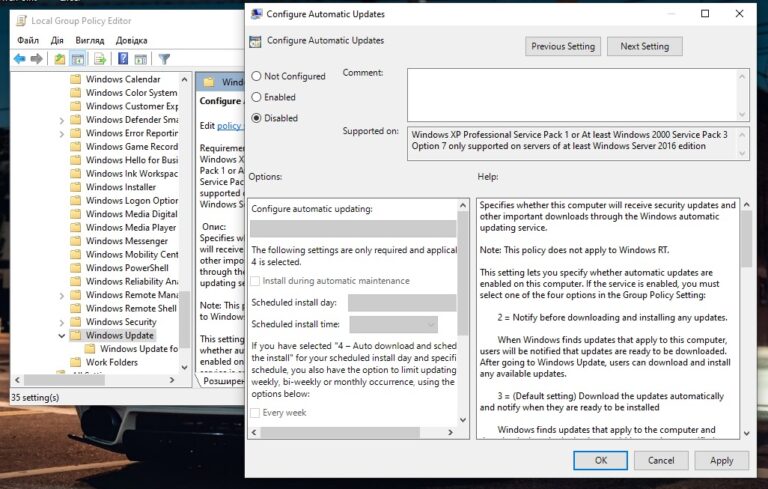The height and width of the screenshot is (489, 768).
Task: Click the Windows PowerShell folder icon
Action: [x=75, y=268]
